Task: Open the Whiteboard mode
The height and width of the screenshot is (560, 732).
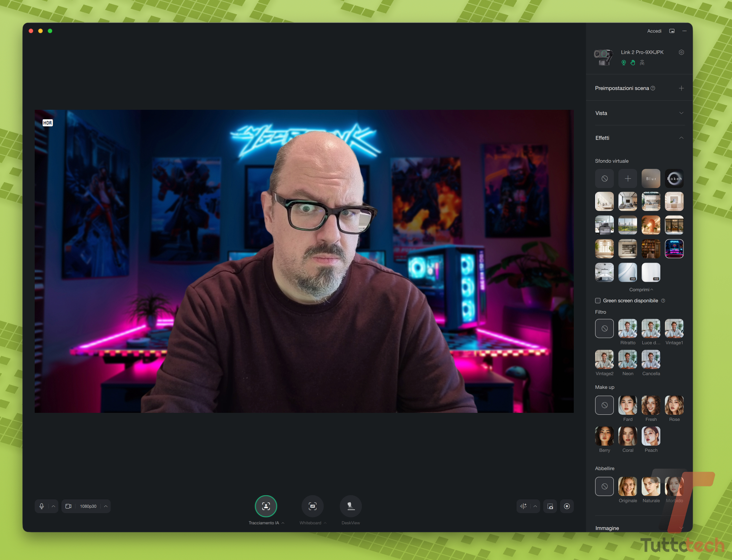Action: (x=312, y=506)
